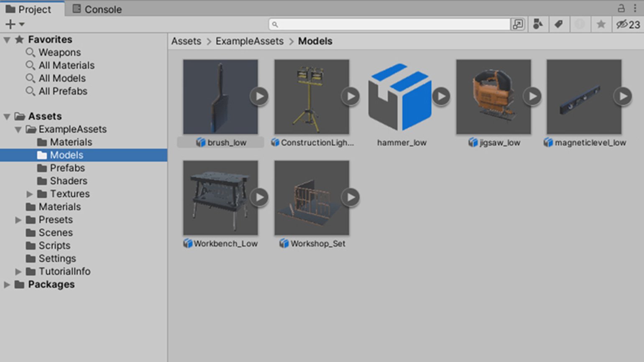Go to Assets in the breadcrumb path
Viewport: 644px width, 362px height.
pyautogui.click(x=186, y=41)
